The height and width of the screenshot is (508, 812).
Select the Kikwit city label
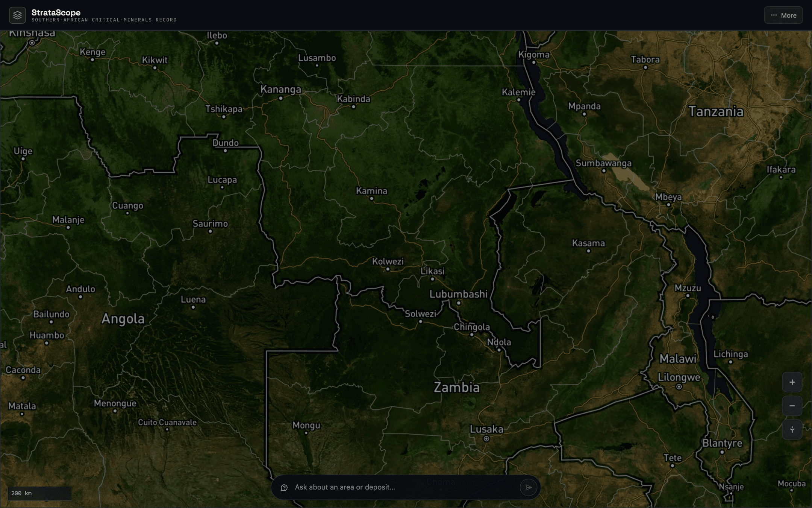pos(155,60)
